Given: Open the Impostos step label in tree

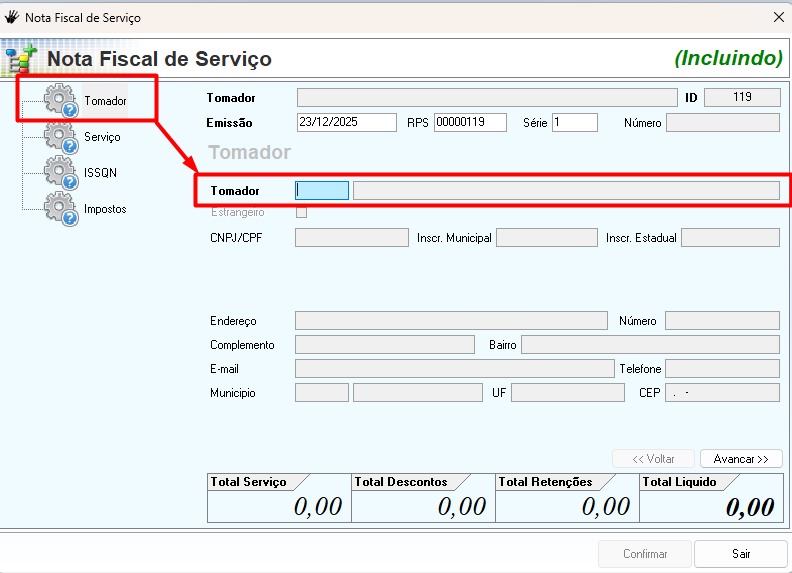Looking at the screenshot, I should (x=105, y=209).
